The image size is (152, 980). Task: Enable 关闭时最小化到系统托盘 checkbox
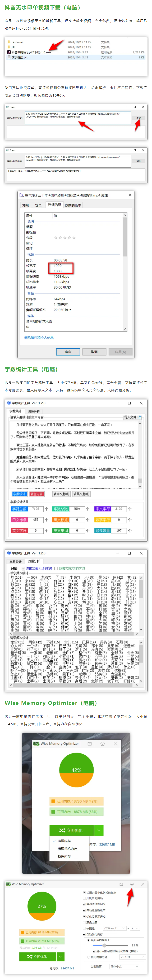point(84,892)
